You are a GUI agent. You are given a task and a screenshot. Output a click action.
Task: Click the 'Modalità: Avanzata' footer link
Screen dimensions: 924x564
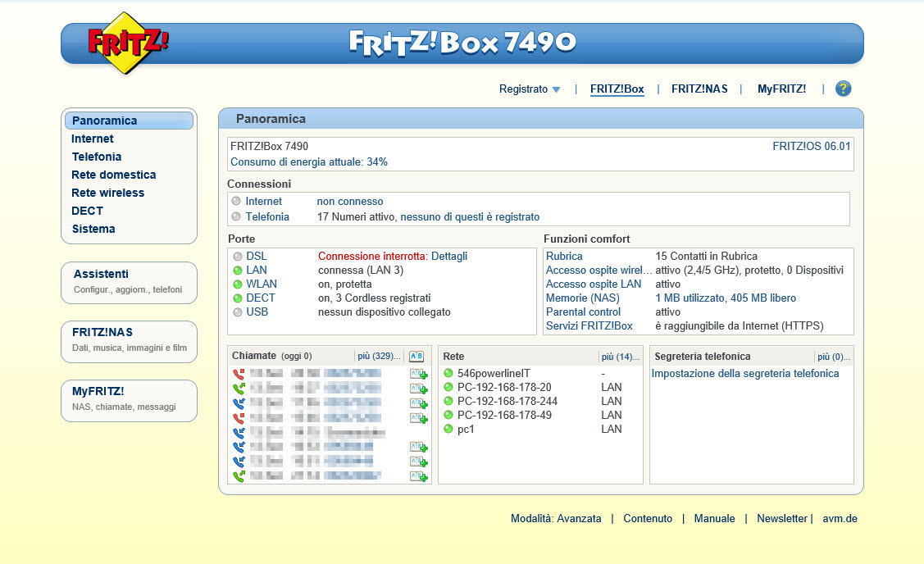pyautogui.click(x=556, y=519)
